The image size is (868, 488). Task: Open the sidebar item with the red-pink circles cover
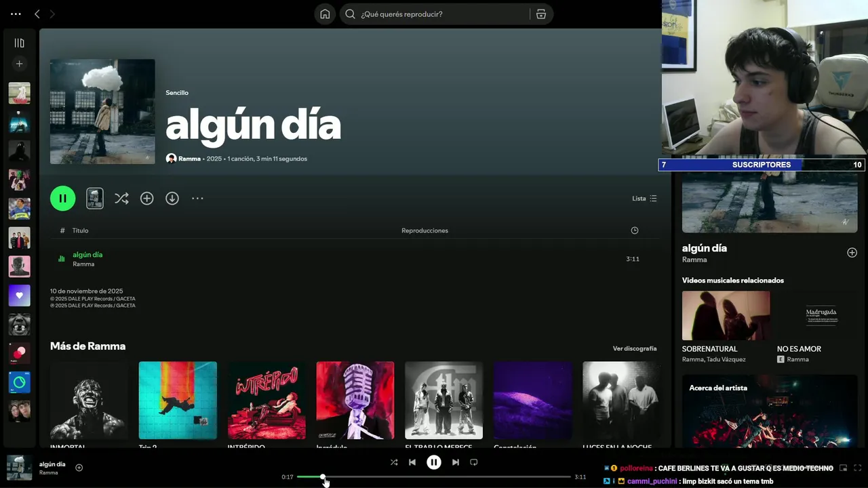(x=19, y=353)
